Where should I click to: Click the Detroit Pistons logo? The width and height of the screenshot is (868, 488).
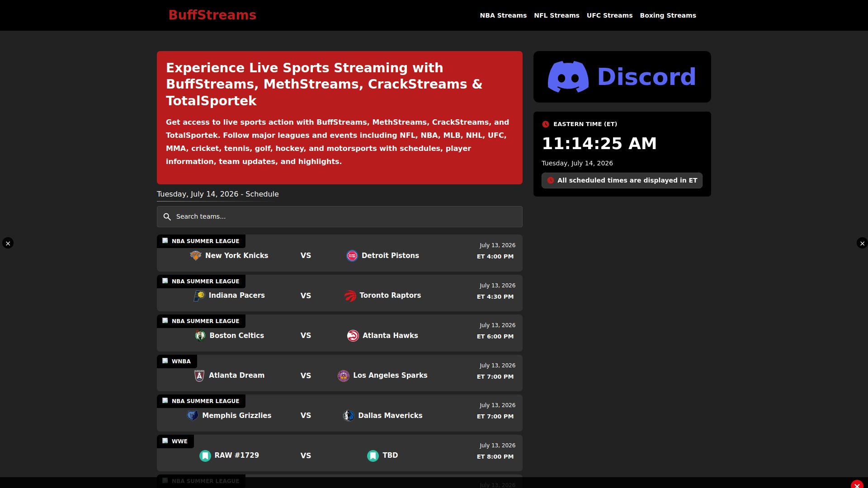coord(352,256)
